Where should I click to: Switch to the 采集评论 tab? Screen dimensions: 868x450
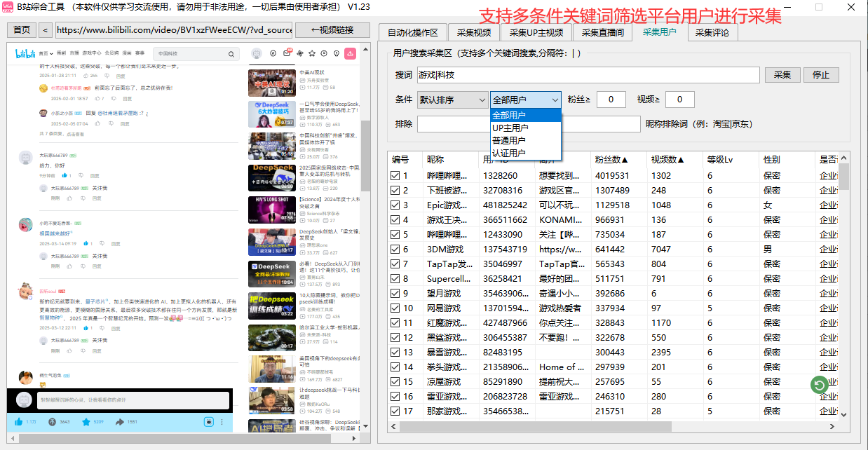[714, 32]
